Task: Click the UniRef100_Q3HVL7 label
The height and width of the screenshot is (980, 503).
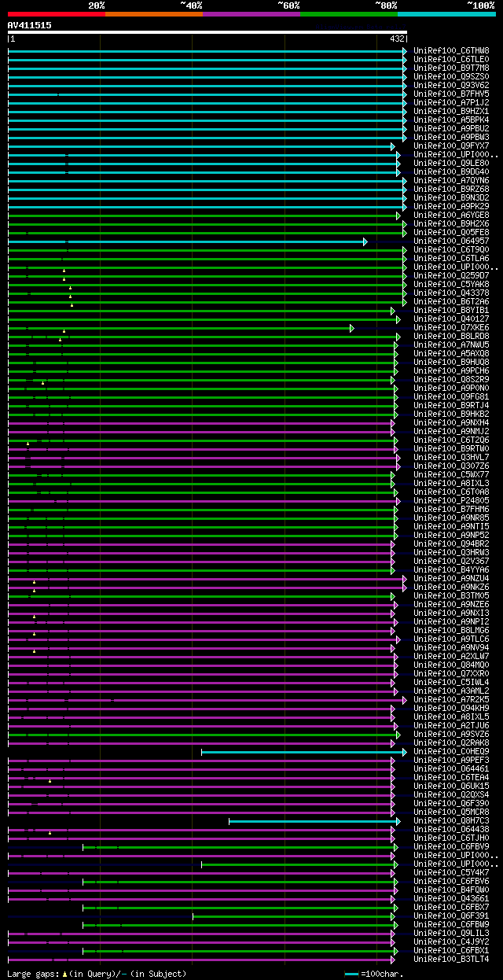Action: click(451, 457)
